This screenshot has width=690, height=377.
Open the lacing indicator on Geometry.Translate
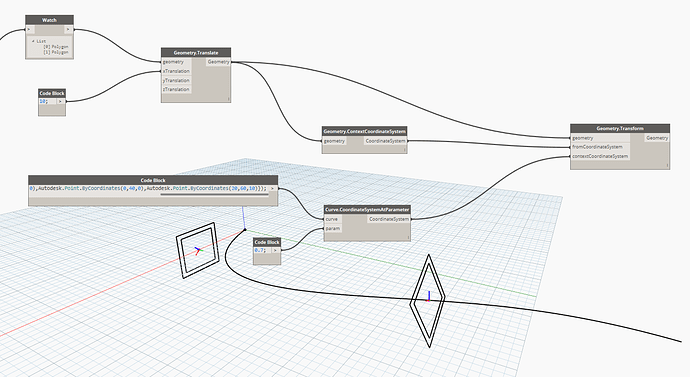click(228, 99)
